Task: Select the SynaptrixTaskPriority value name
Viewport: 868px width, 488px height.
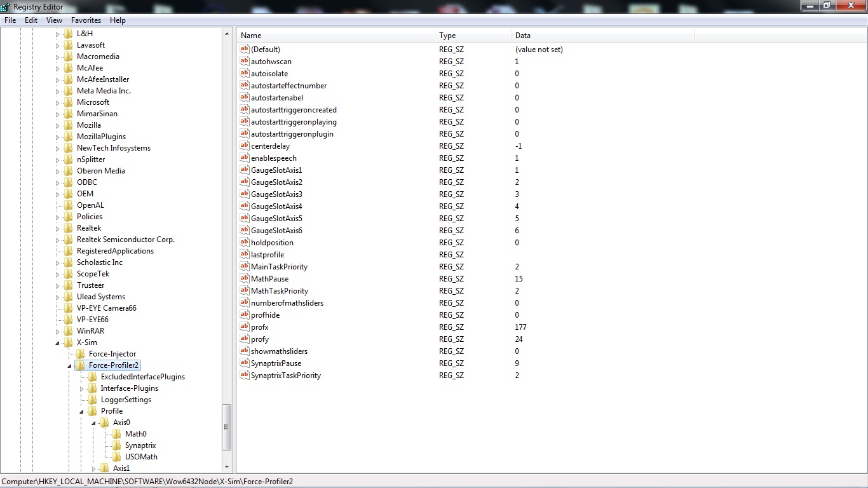Action: [x=286, y=376]
